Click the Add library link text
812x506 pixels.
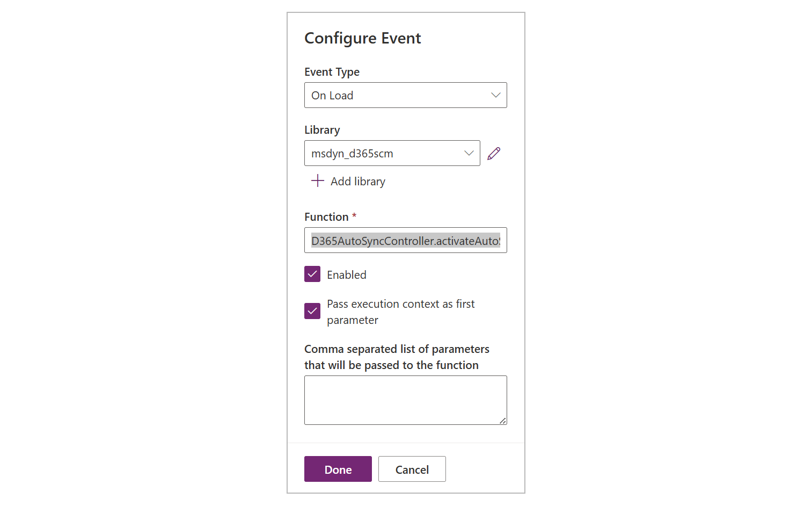point(357,182)
